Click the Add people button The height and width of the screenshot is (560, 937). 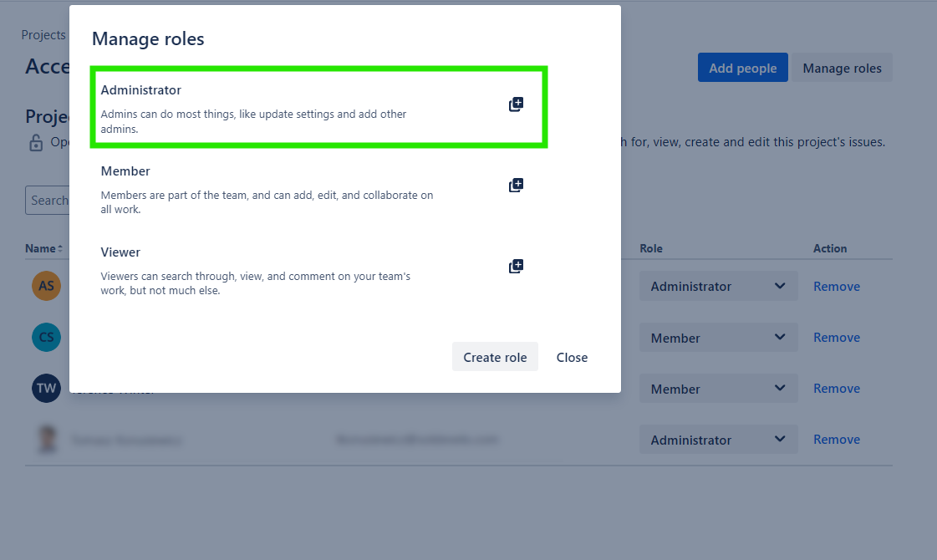(743, 68)
